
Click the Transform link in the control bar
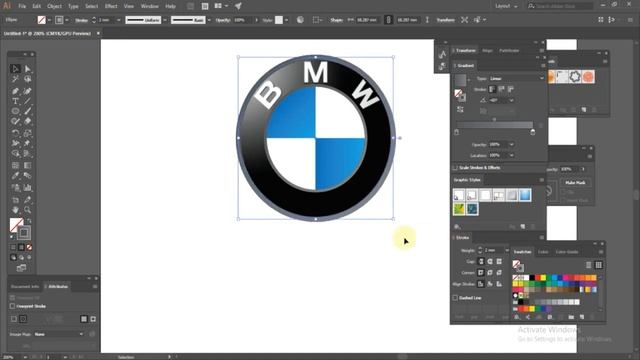[445, 20]
